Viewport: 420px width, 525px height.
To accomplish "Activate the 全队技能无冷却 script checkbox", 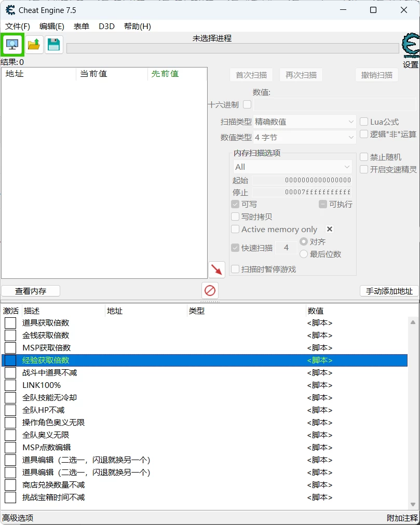I will [10, 398].
